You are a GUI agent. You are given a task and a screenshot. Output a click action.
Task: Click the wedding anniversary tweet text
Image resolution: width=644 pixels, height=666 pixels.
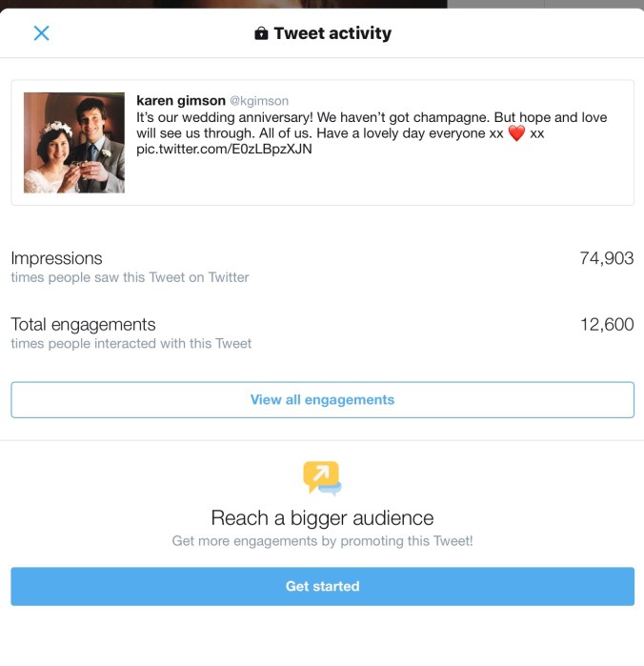(x=372, y=125)
